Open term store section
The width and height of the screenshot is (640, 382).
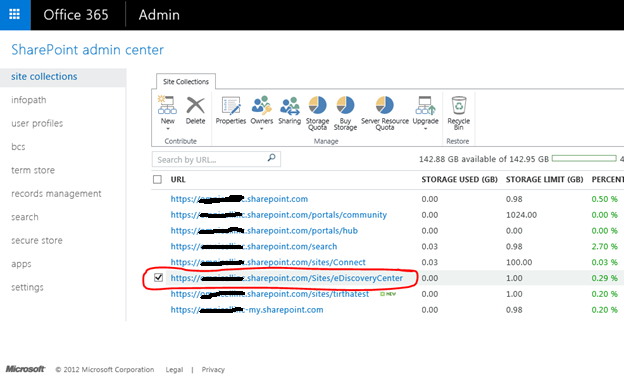33,170
